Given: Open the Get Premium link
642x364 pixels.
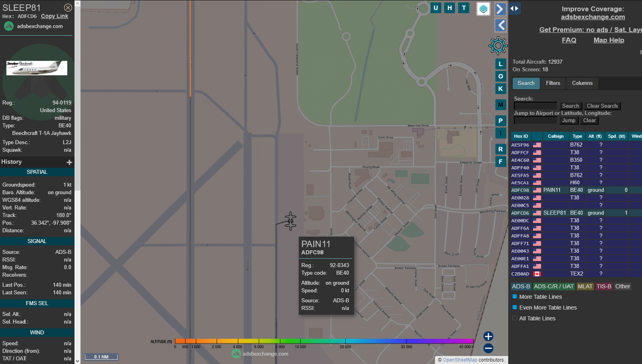Looking at the screenshot, I should tap(591, 30).
